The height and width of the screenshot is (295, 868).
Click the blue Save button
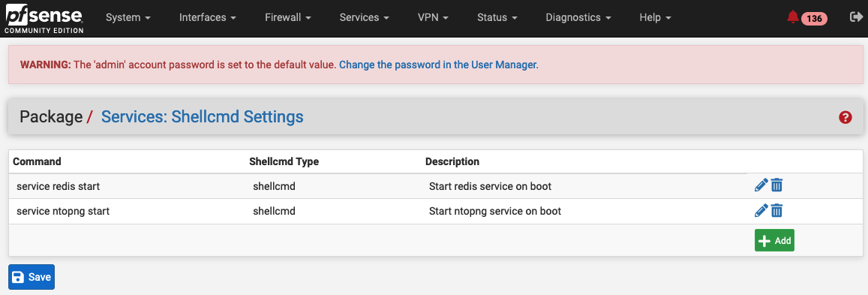pos(32,277)
